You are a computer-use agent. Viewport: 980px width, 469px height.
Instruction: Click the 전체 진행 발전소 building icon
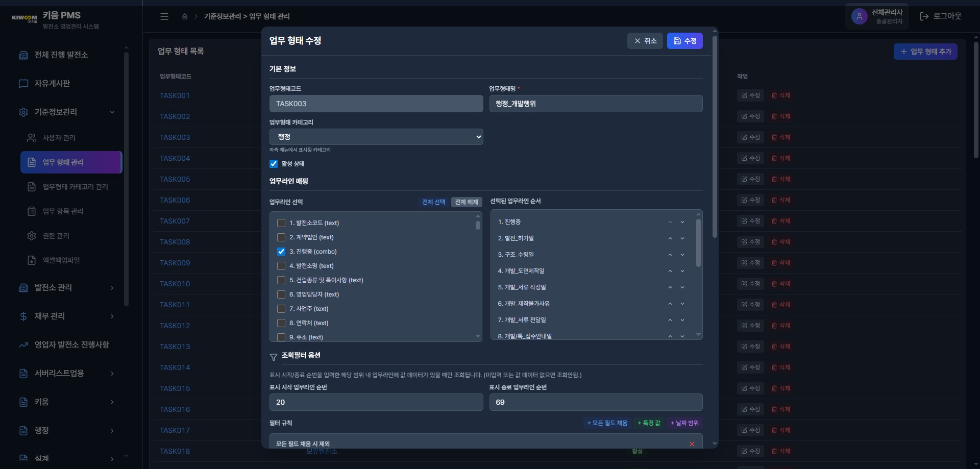point(23,55)
